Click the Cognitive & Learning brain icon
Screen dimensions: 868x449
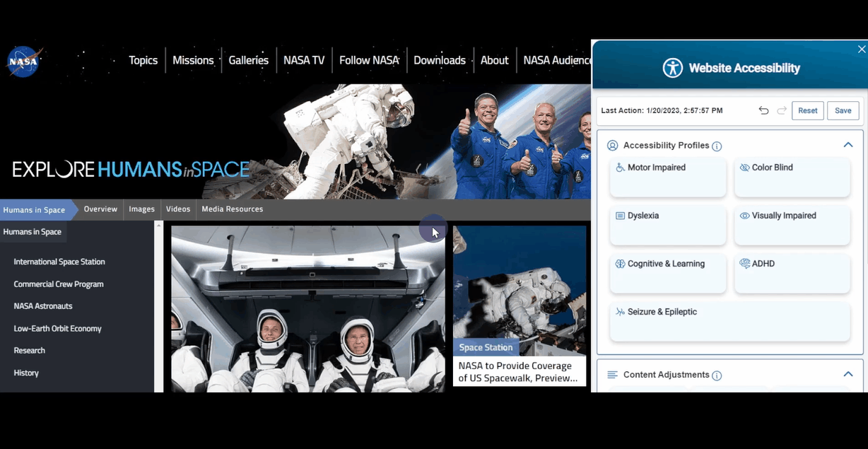coord(620,264)
